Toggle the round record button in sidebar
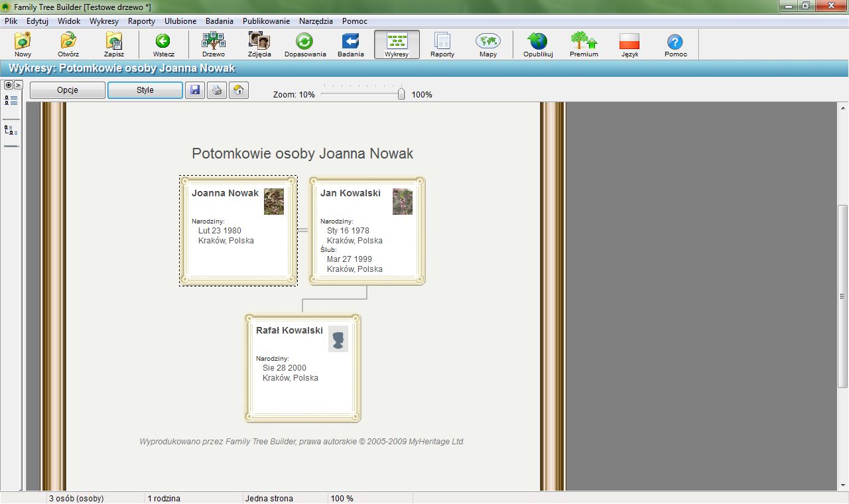 [9, 85]
